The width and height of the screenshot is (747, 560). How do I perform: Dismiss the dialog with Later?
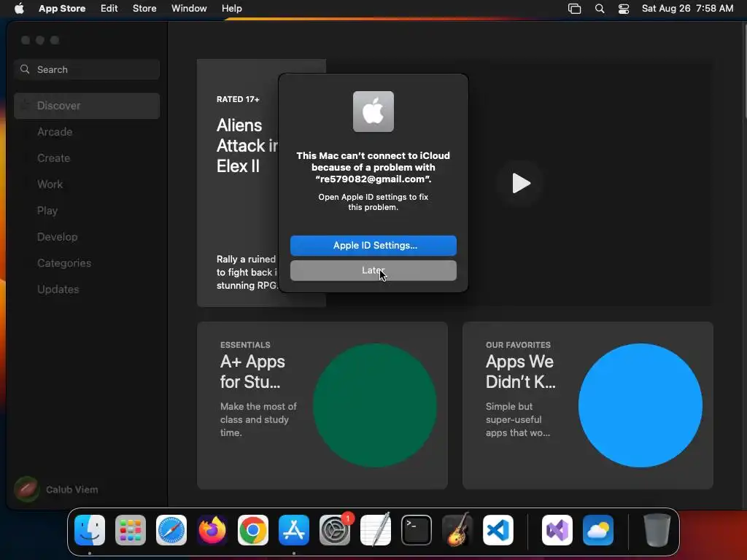pos(373,271)
